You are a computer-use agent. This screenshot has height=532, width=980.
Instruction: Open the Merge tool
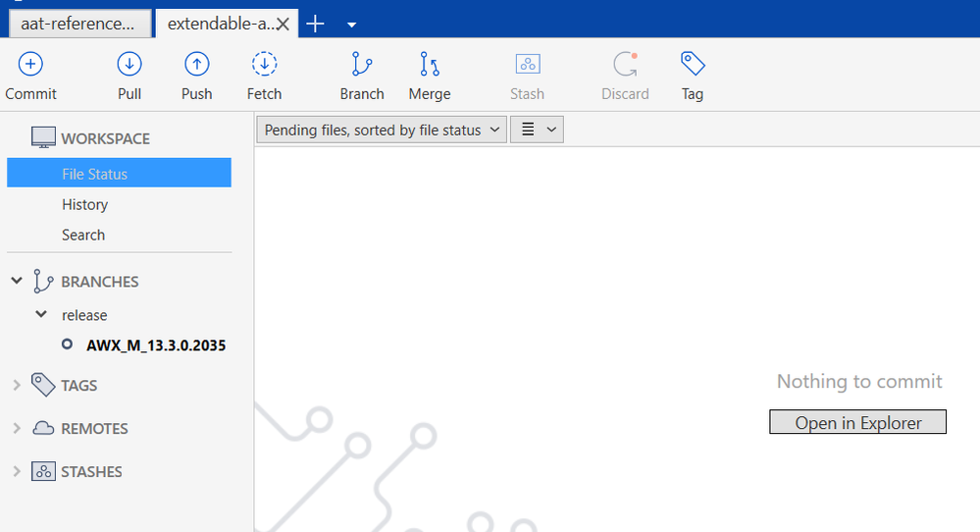click(430, 64)
